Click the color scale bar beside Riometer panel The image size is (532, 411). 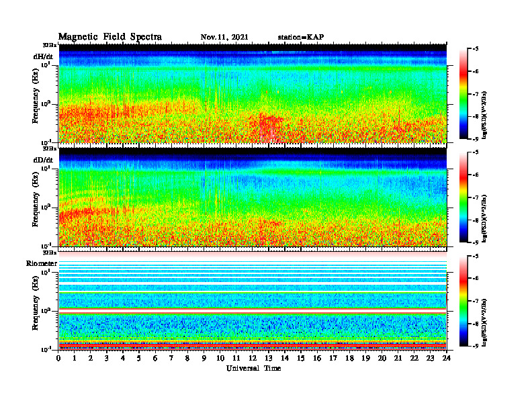tap(463, 301)
